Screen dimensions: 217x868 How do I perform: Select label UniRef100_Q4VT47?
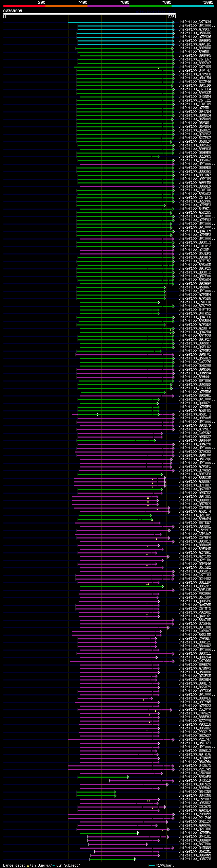point(195,71)
